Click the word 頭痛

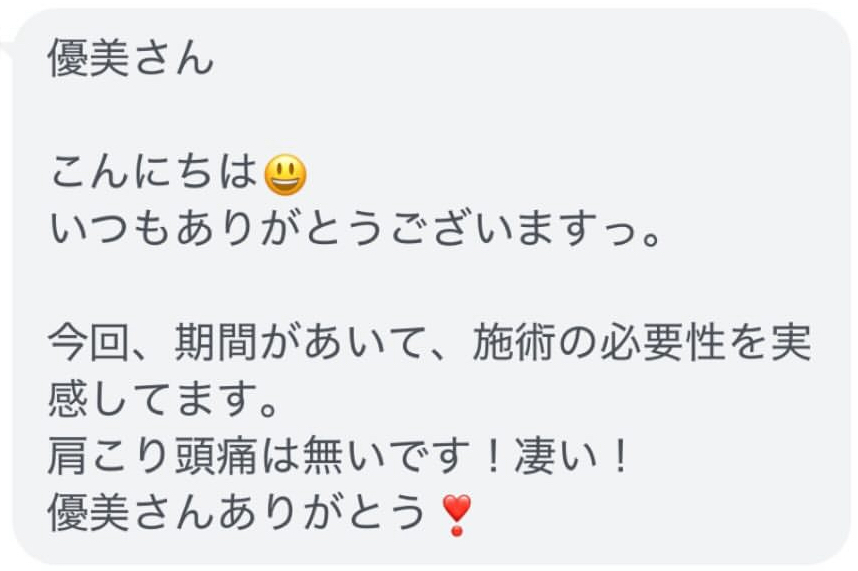tap(216, 457)
